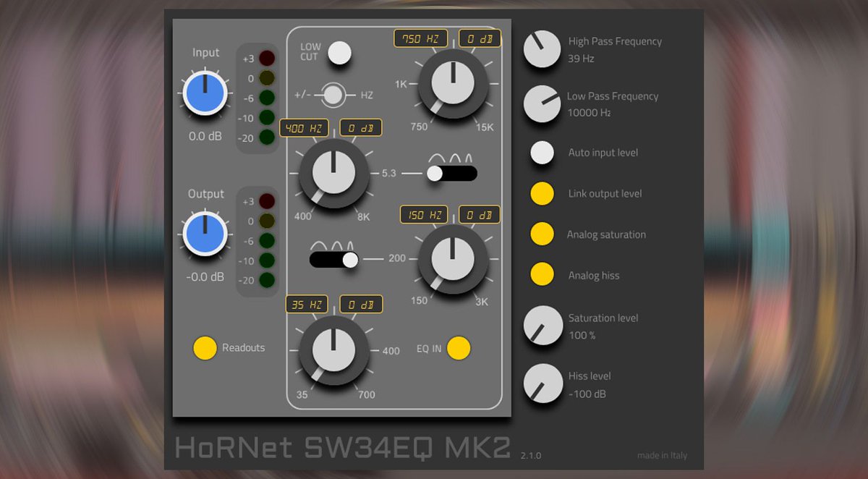Click the Input 0.0 dB value
This screenshot has height=479, width=868.
coord(205,136)
